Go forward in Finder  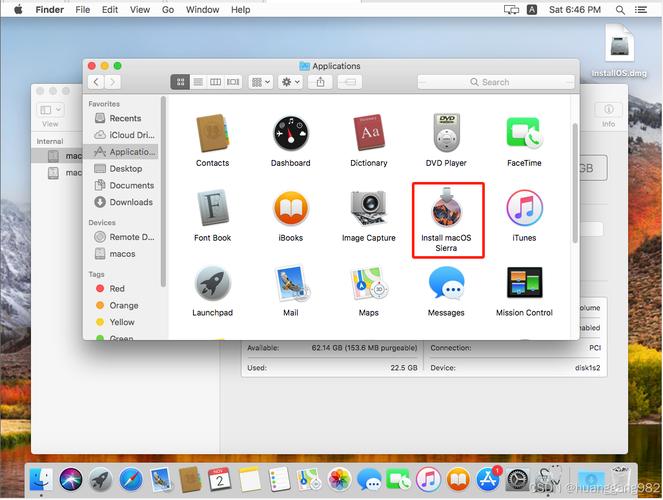click(x=112, y=82)
